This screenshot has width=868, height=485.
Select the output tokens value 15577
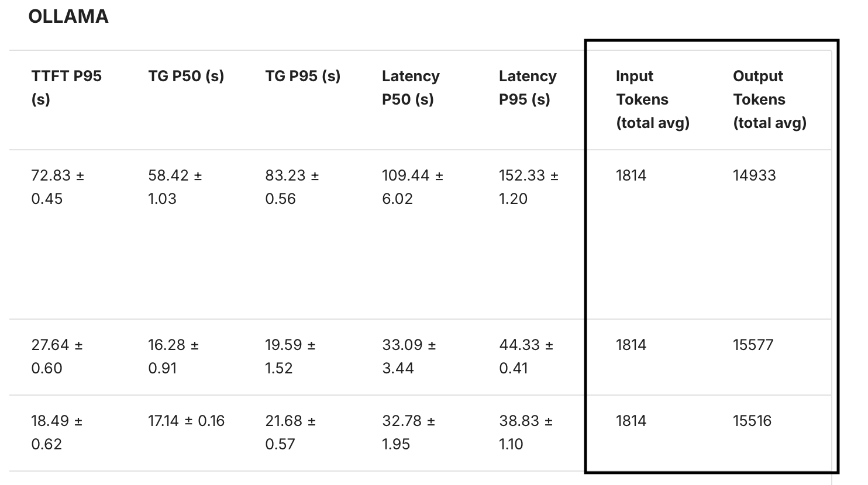[753, 345]
